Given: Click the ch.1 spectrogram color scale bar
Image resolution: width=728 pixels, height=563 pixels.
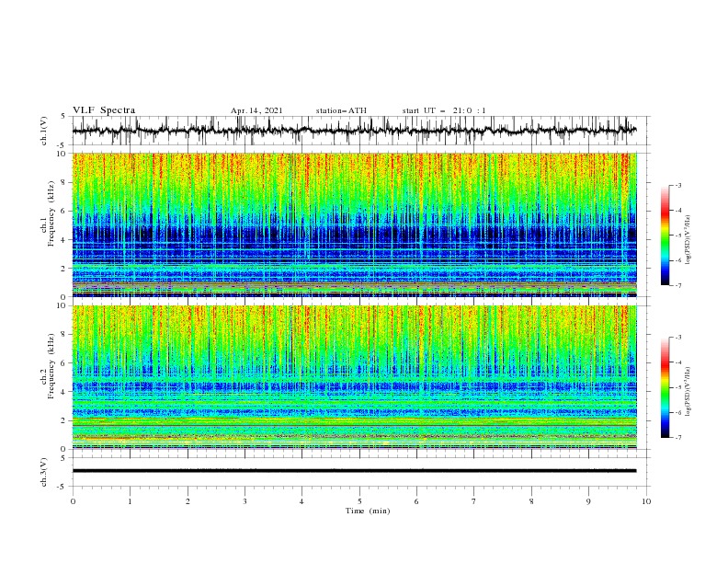Looking at the screenshot, I should tap(665, 236).
